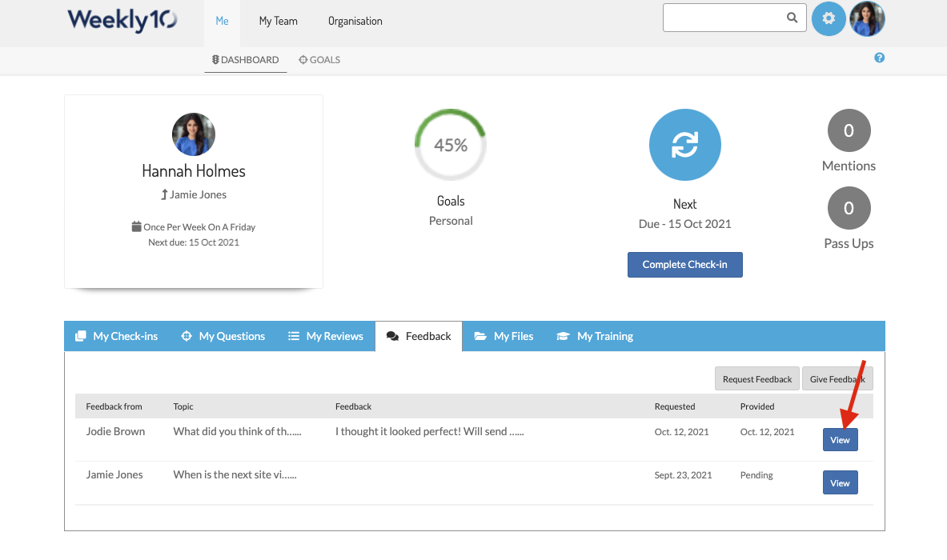Screen dimensions: 947x560
Task: Open the My Check-ins tab
Action: coord(117,336)
